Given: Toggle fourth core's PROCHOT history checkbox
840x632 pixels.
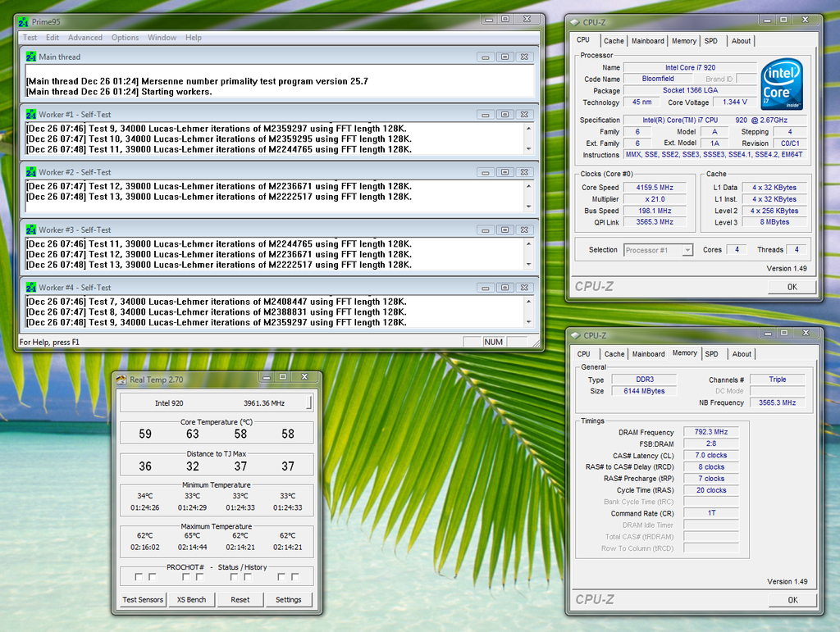Looking at the screenshot, I should click(x=294, y=577).
